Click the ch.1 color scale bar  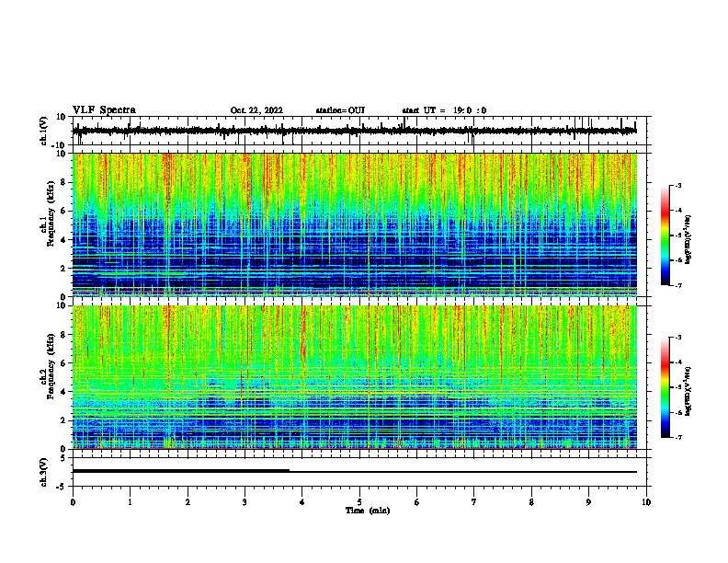(x=665, y=236)
